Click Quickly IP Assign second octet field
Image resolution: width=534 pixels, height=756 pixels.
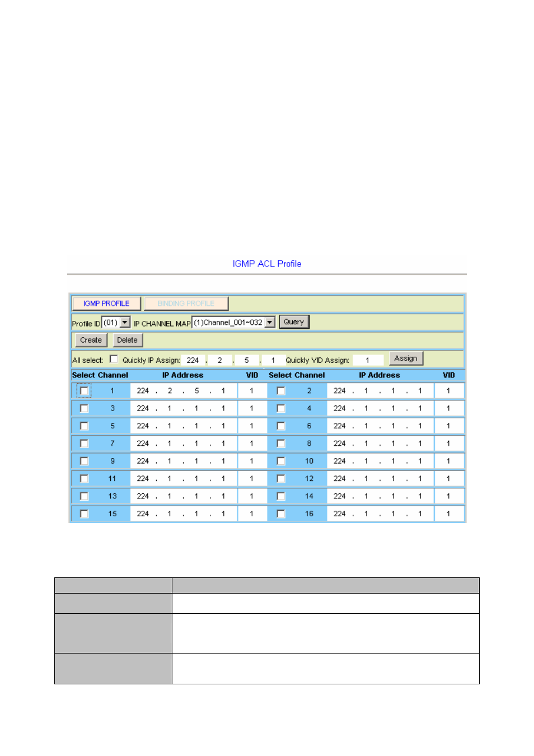[220, 360]
